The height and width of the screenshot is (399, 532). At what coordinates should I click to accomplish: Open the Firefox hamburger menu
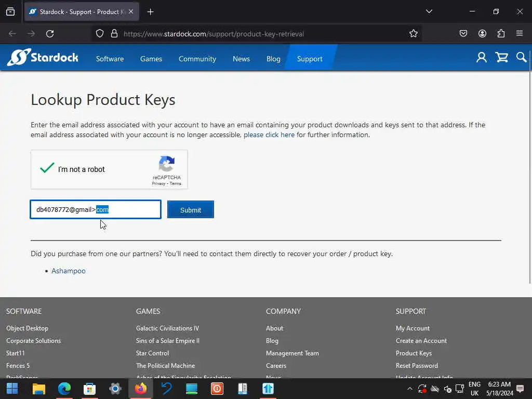coord(520,33)
